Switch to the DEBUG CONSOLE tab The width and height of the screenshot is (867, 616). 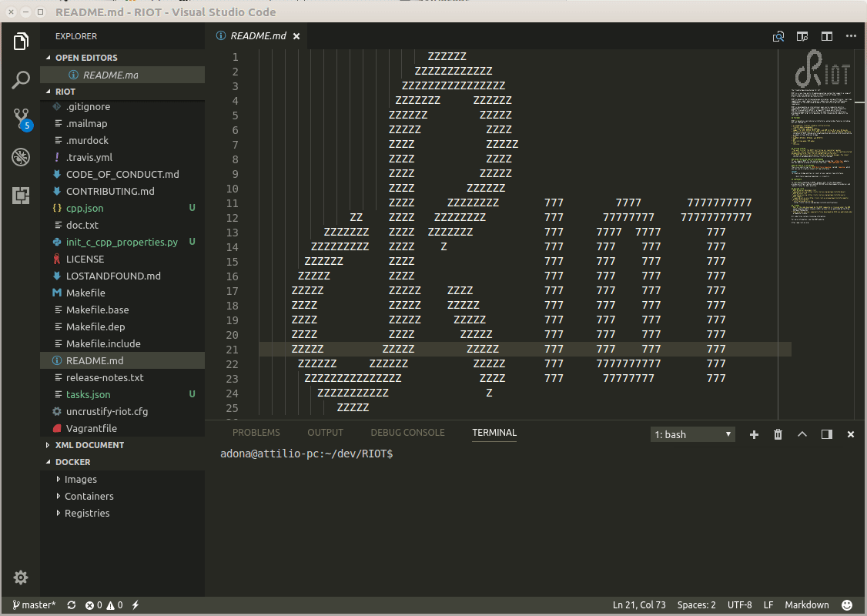coord(407,433)
